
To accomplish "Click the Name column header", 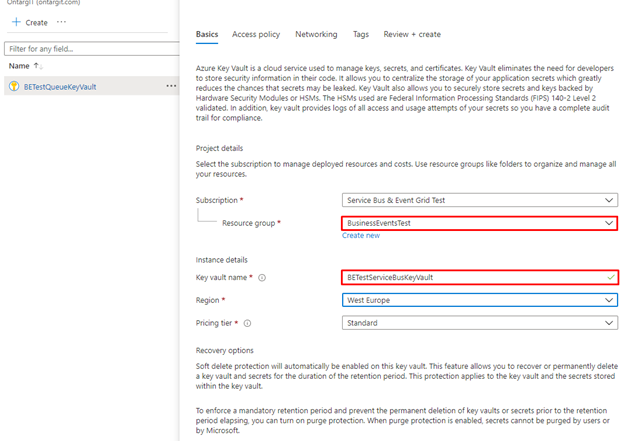I will coord(19,66).
